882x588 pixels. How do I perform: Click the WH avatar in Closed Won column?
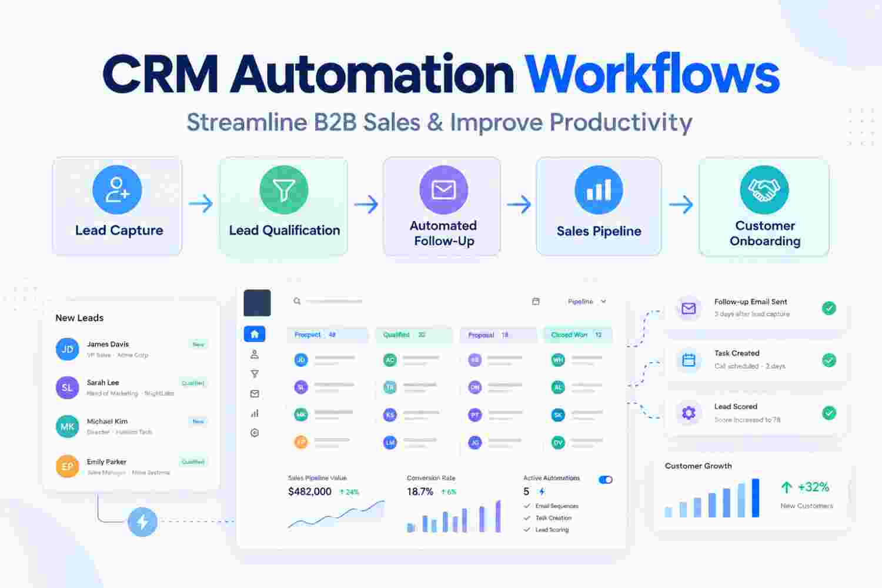[x=558, y=360]
